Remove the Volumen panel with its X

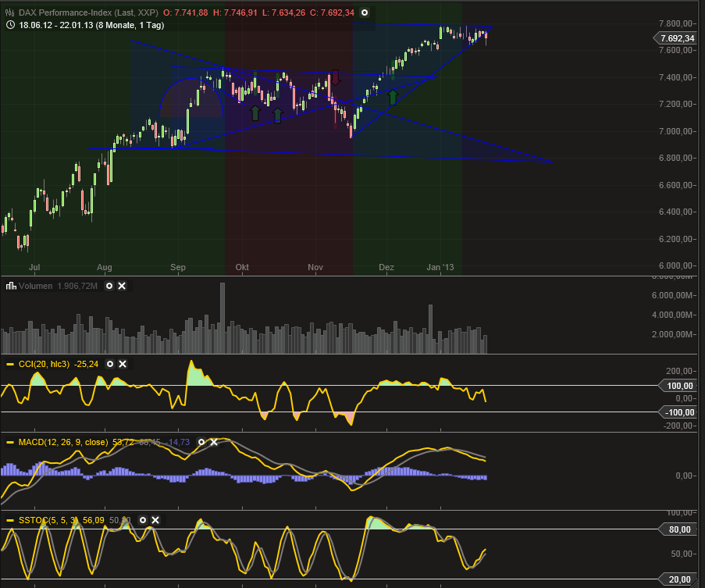122,286
